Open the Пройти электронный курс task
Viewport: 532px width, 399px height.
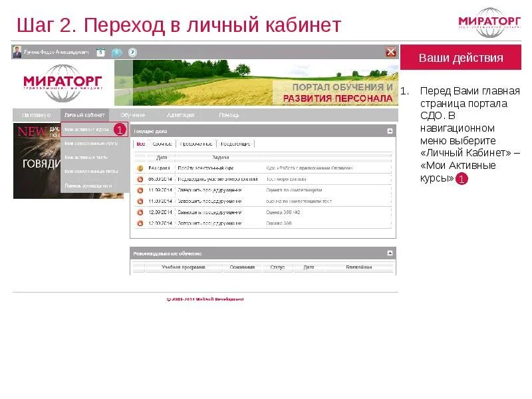pyautogui.click(x=205, y=168)
